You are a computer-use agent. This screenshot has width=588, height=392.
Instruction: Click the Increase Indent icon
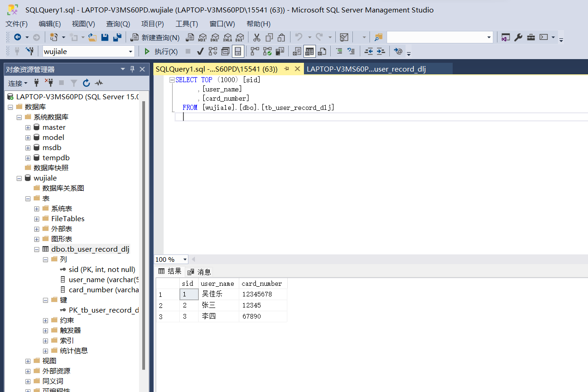click(381, 51)
